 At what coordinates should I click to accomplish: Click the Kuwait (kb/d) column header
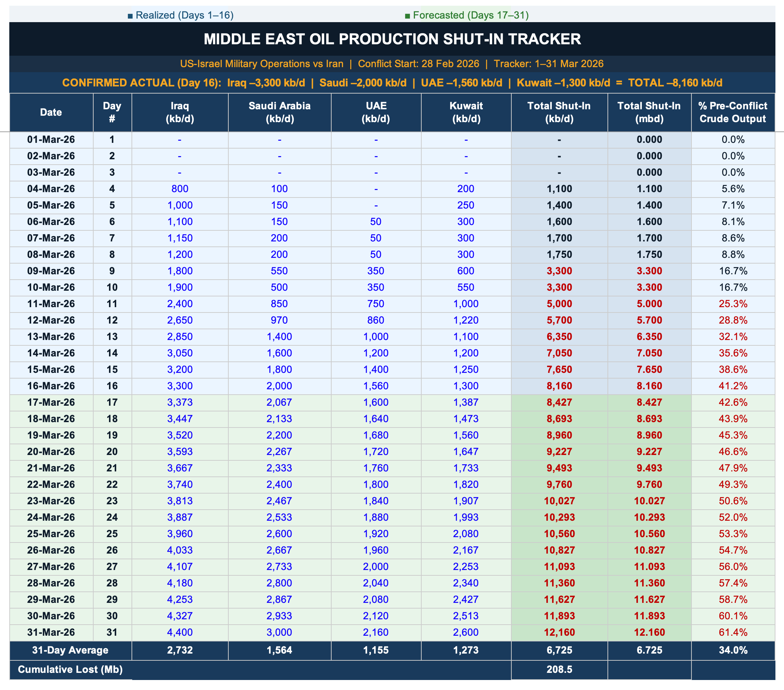pos(466,112)
